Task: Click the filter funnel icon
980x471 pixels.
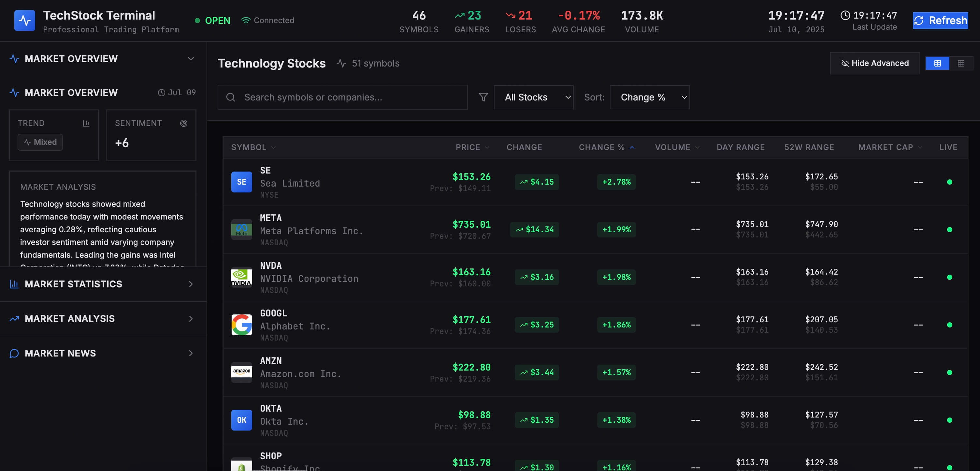Action: point(483,97)
